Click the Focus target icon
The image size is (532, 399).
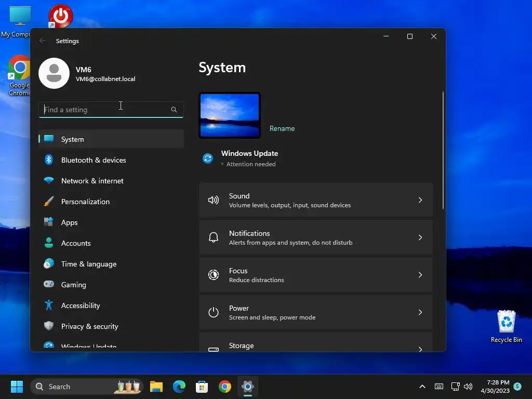[214, 275]
